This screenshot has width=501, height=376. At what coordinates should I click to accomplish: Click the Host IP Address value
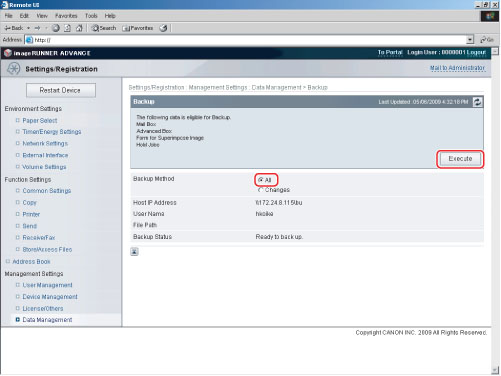279,203
